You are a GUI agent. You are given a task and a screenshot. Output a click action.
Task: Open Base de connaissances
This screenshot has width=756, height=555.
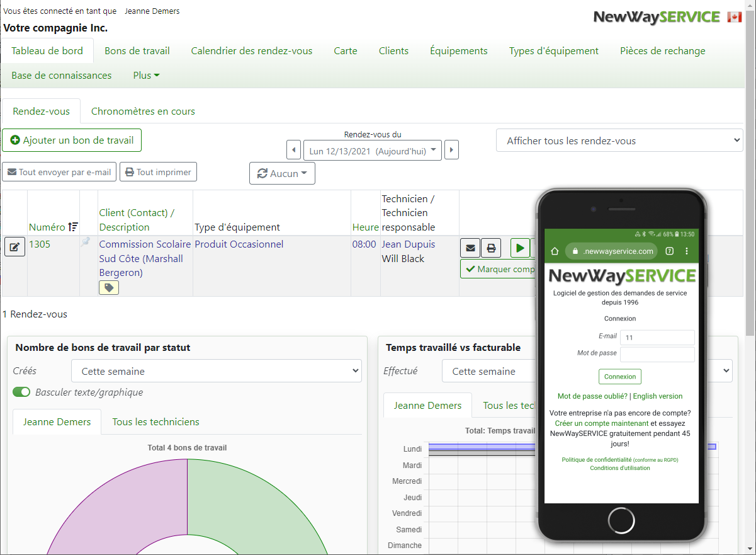[x=62, y=76]
